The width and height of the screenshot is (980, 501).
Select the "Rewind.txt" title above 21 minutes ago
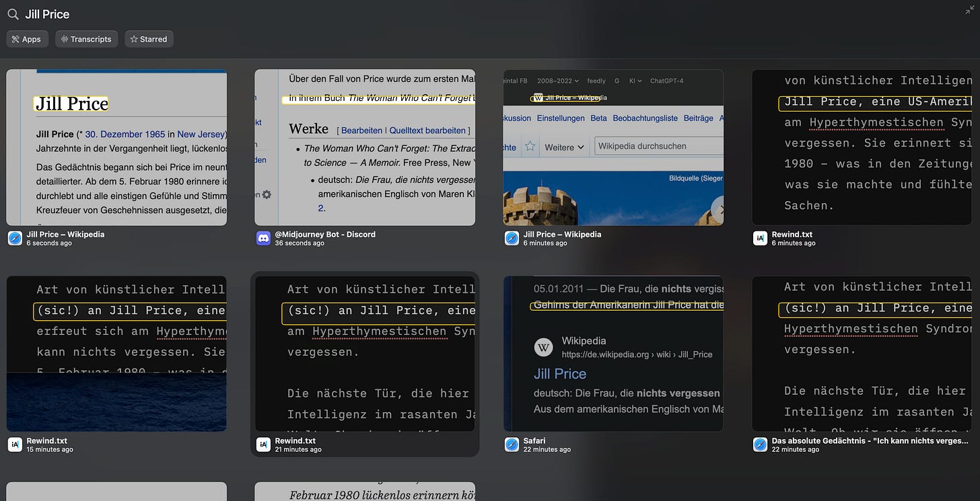click(295, 440)
